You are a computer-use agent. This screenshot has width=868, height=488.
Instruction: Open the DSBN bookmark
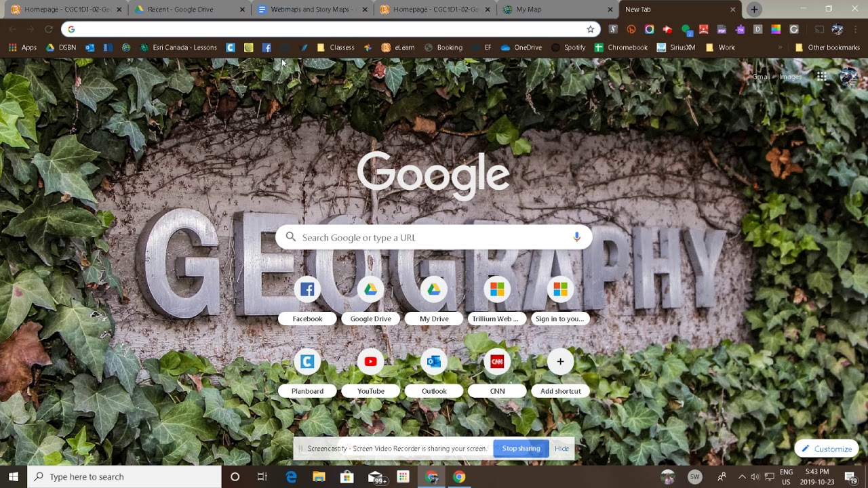(x=60, y=47)
